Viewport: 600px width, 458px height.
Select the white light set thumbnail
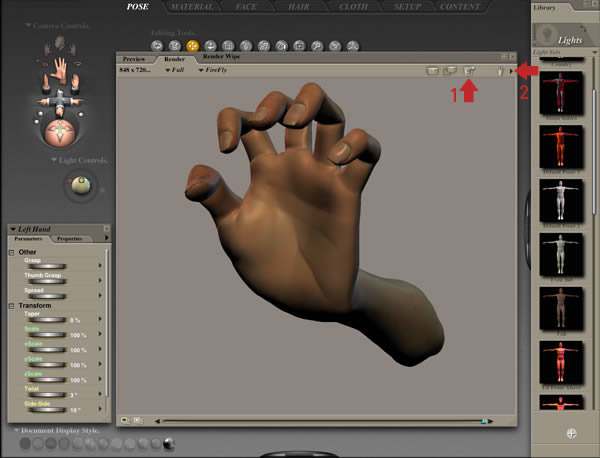(x=561, y=201)
